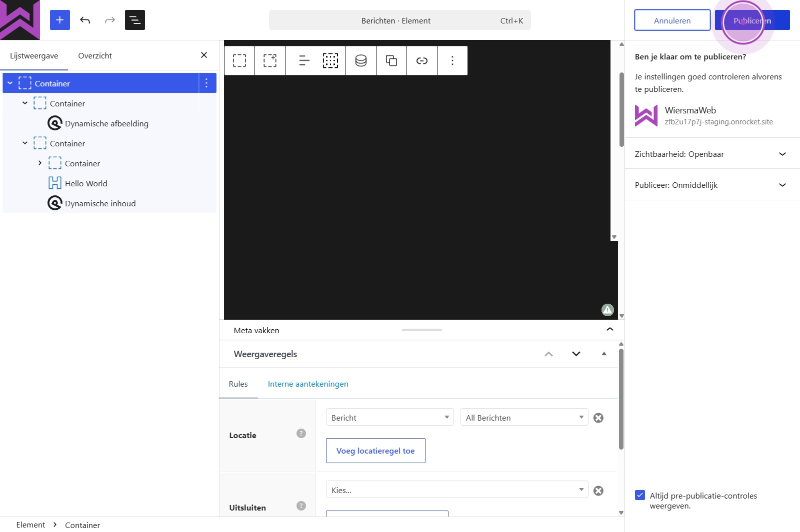Redo the last undone change
The height and width of the screenshot is (532, 800).
(x=110, y=20)
